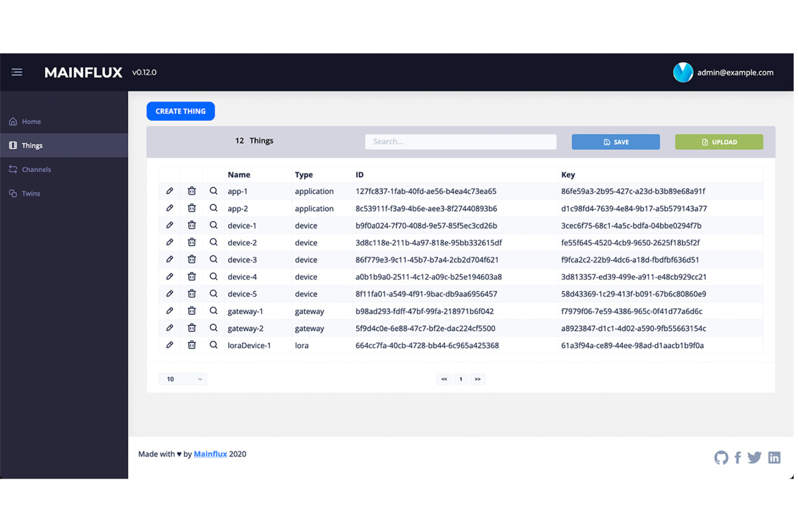The height and width of the screenshot is (532, 798).
Task: Navigate to the Home section
Action: pyautogui.click(x=32, y=121)
